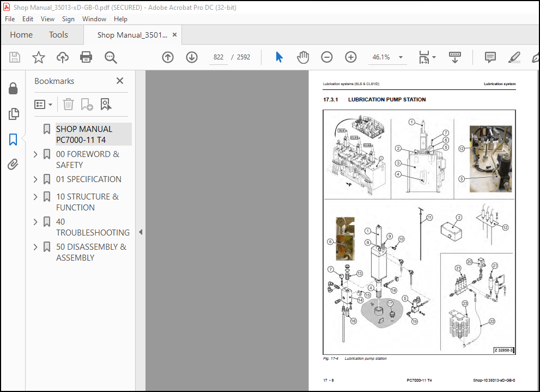Switch to the Tools tab
This screenshot has height=392, width=540.
(58, 34)
